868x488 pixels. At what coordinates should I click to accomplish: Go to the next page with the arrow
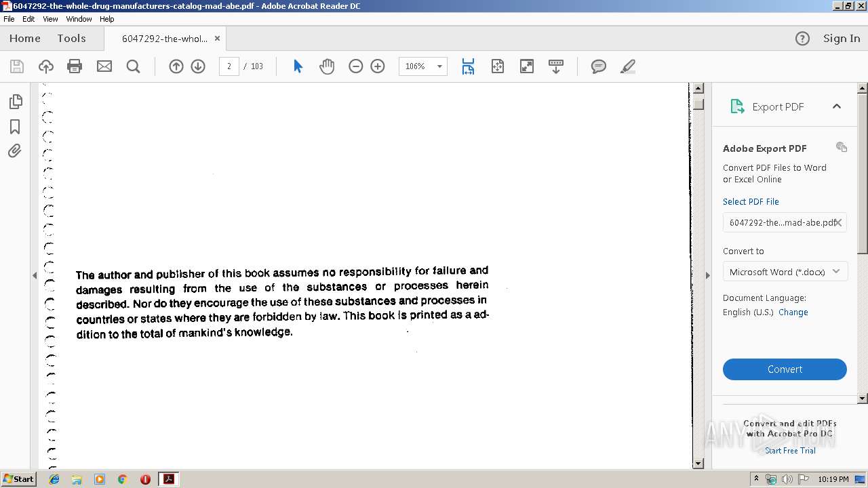point(198,66)
